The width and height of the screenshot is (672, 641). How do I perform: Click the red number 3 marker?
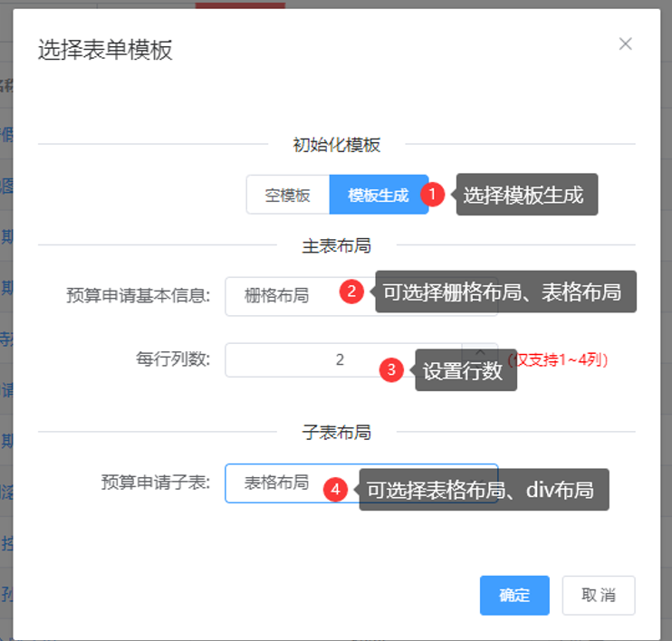[391, 369]
